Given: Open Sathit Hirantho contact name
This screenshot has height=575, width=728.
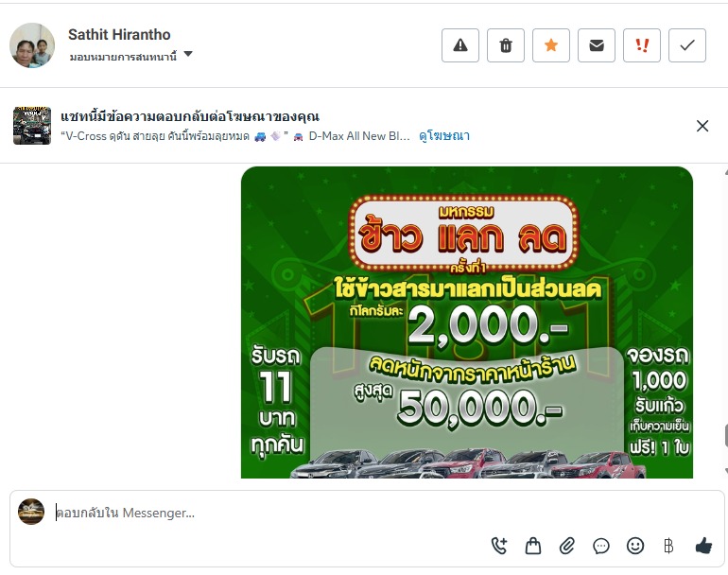Looking at the screenshot, I should tap(119, 34).
